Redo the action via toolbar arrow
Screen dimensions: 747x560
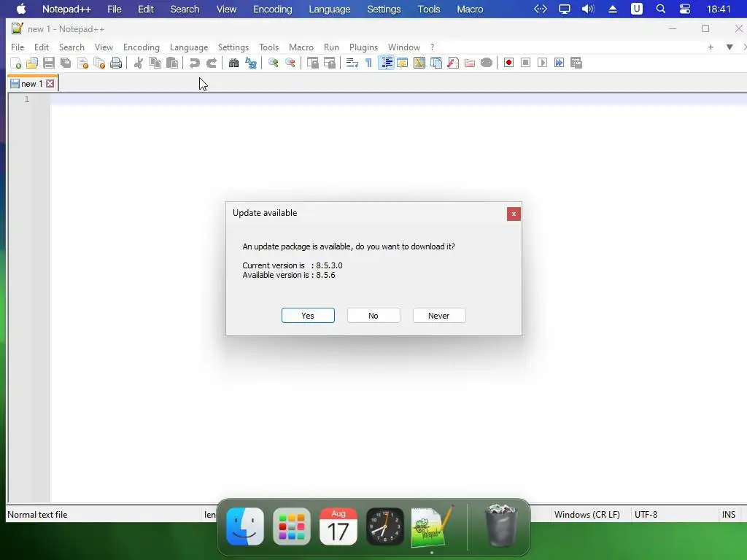pos(211,63)
